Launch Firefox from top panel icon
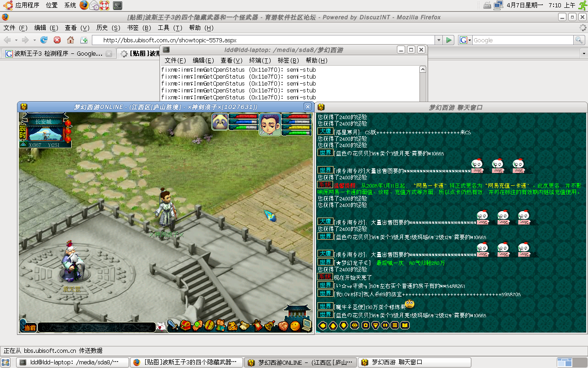Viewport: 588px width, 368px height. (x=84, y=5)
